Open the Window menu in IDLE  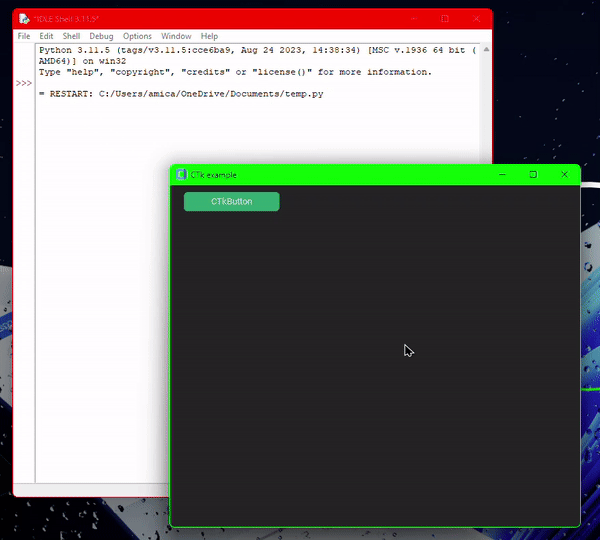point(176,36)
